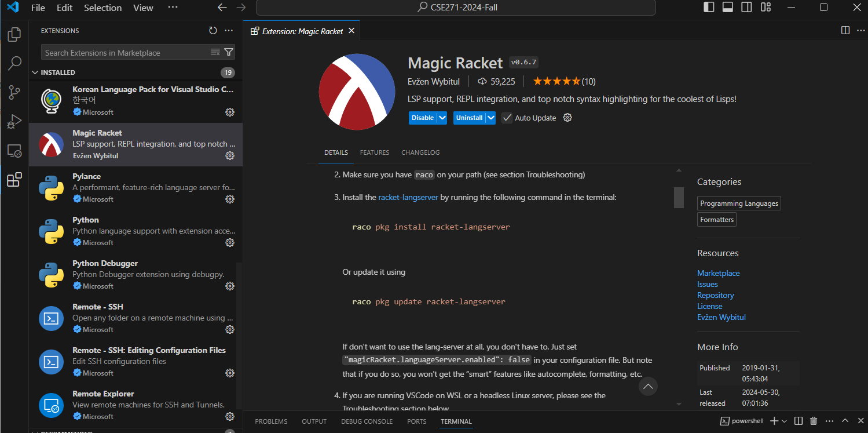Select the Extensions activity bar icon
This screenshot has width=868, height=433.
(x=14, y=180)
